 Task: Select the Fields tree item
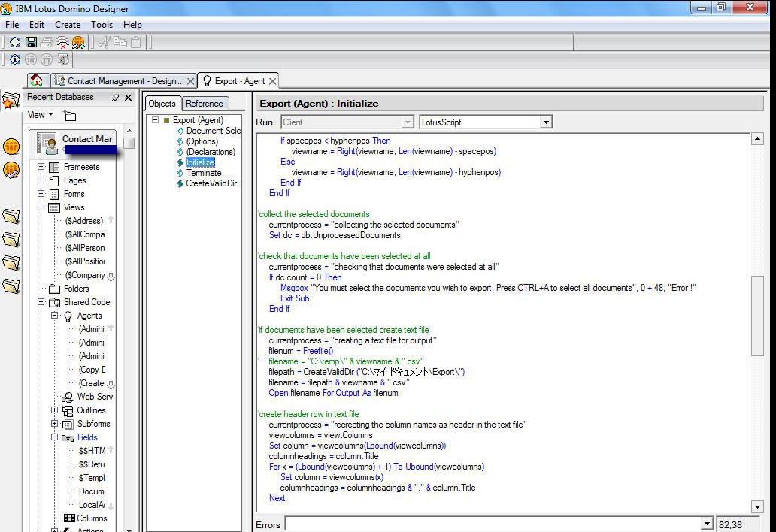tap(87, 437)
